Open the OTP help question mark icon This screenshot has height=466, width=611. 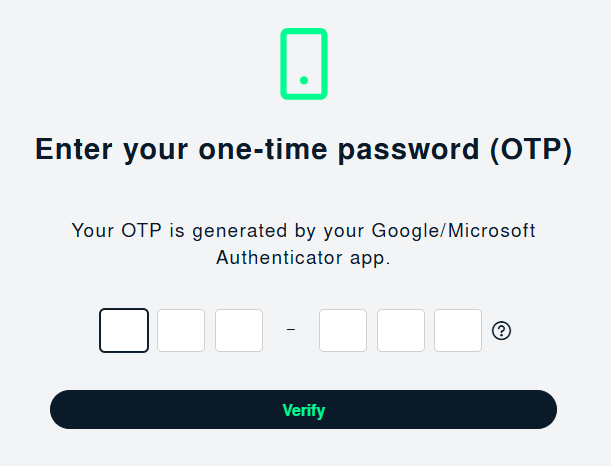click(502, 331)
